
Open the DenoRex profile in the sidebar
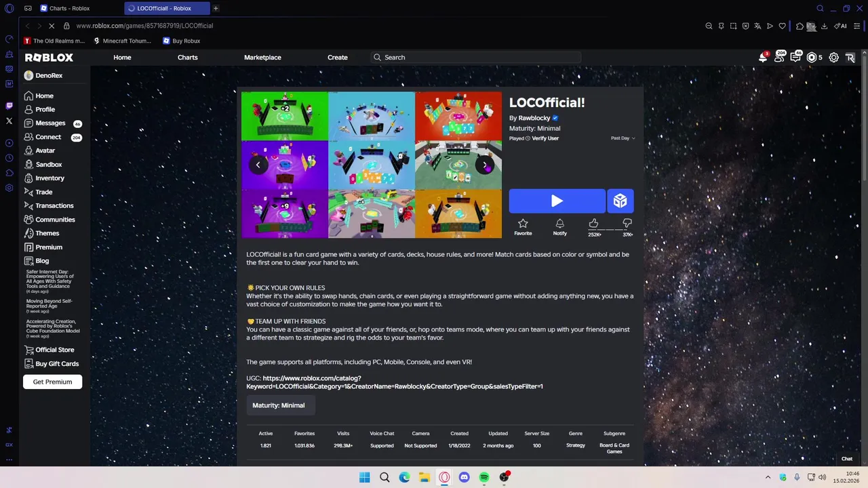(43, 75)
